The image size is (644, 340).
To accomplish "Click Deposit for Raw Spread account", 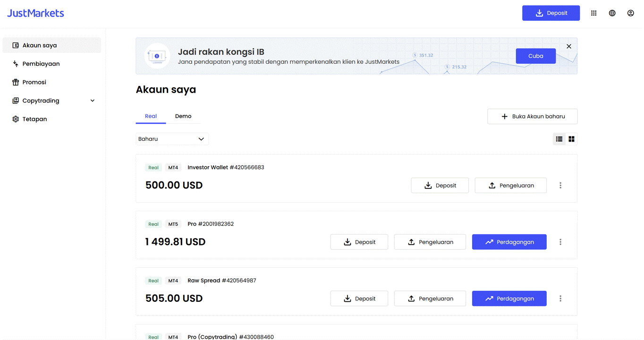I will tap(359, 298).
